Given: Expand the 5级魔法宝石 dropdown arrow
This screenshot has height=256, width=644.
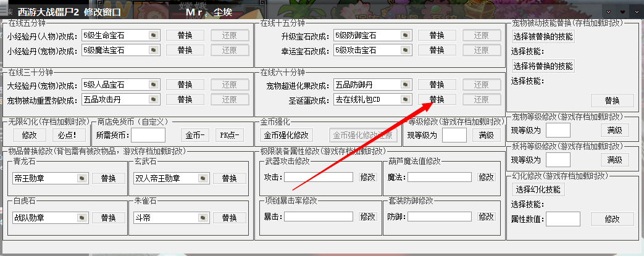Looking at the screenshot, I should coord(154,51).
